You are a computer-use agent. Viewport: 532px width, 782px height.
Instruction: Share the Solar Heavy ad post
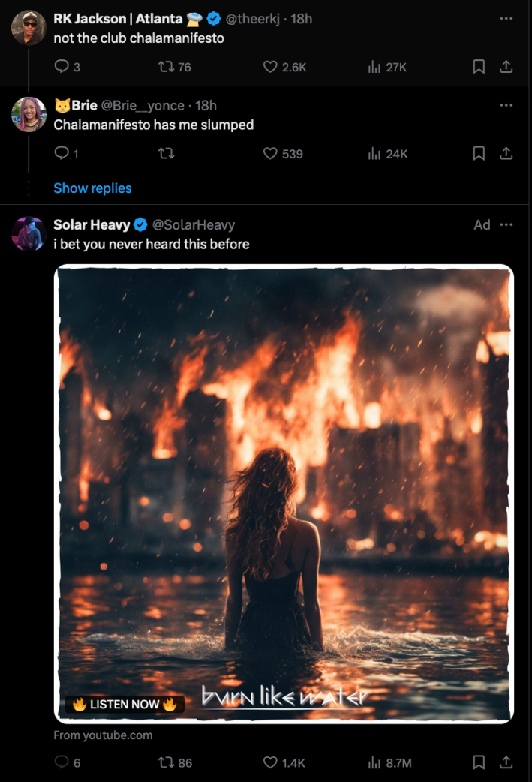point(506,762)
